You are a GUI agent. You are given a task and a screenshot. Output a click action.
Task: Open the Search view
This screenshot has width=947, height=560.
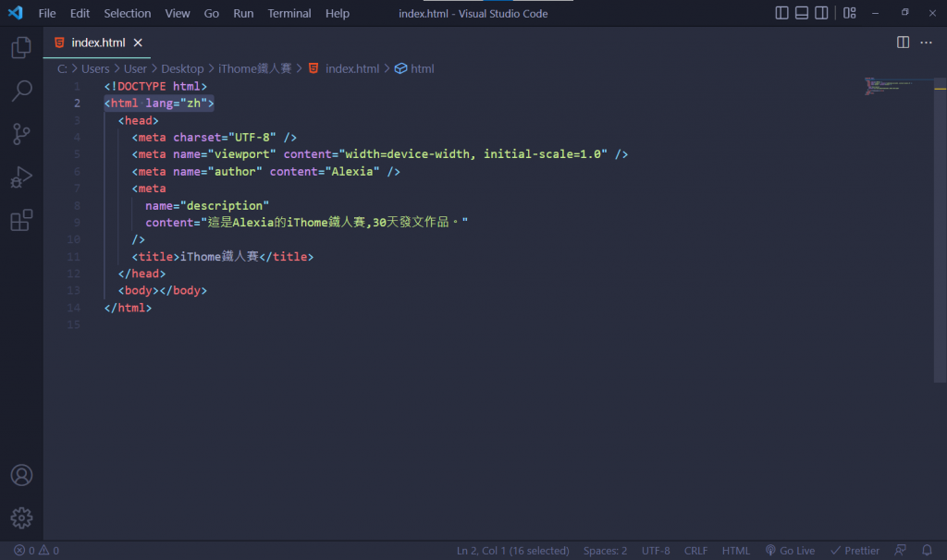21,91
